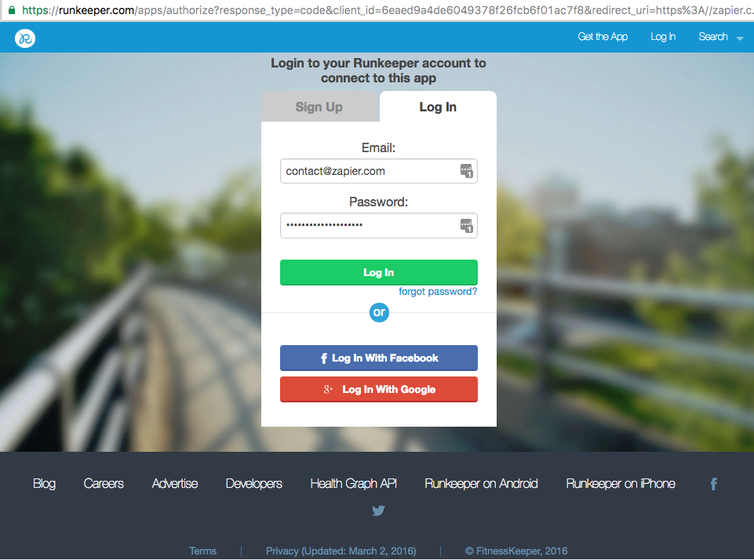Expand the Search dropdown arrow in header
The width and height of the screenshot is (754, 560).
point(740,38)
